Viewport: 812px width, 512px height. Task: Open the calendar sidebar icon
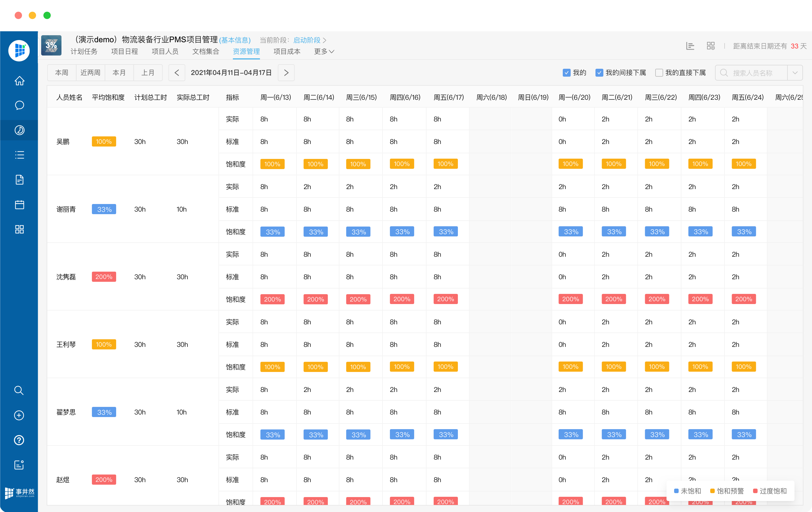(x=19, y=205)
